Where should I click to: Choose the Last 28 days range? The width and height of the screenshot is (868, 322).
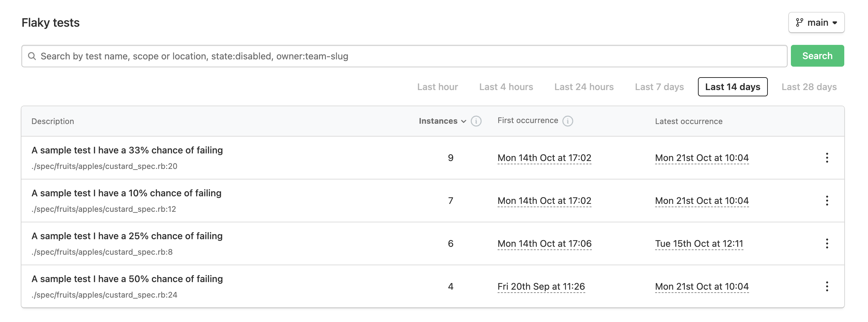pos(809,87)
